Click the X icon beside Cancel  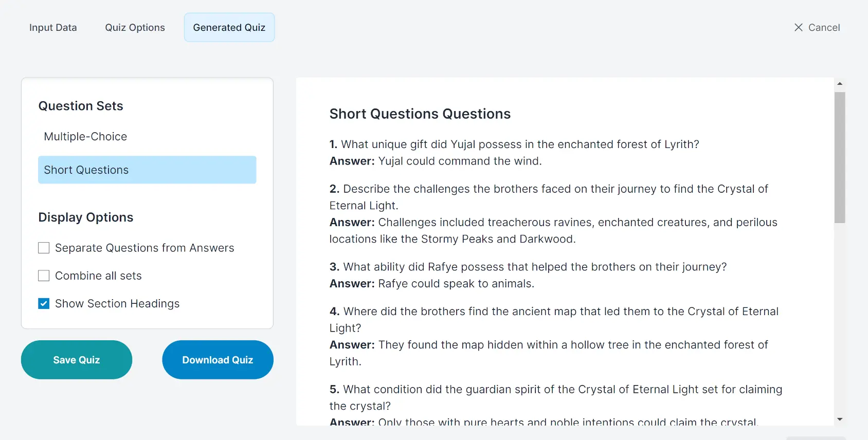point(798,27)
